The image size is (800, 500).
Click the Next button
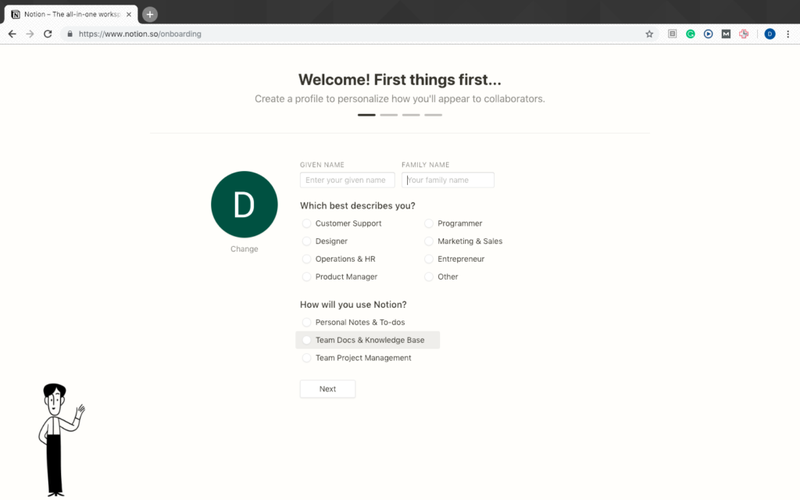(x=328, y=389)
